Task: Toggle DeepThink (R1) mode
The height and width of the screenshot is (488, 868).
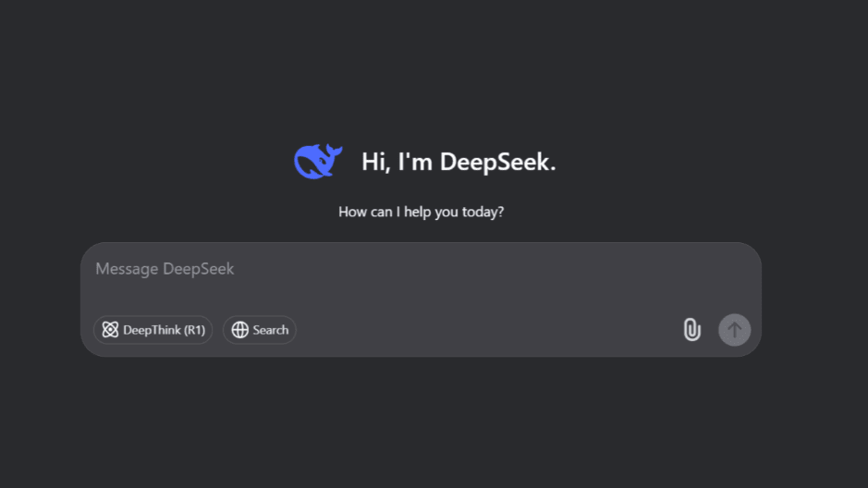Action: pyautogui.click(x=153, y=330)
